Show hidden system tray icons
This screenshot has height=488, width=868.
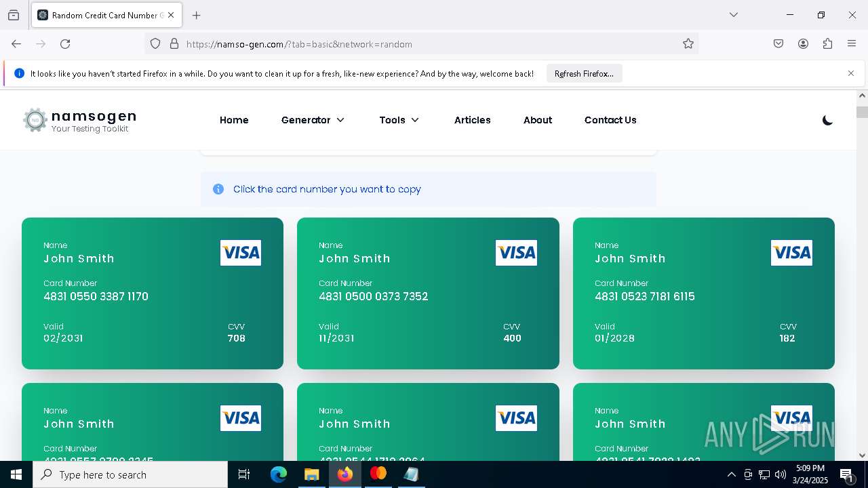tap(731, 474)
